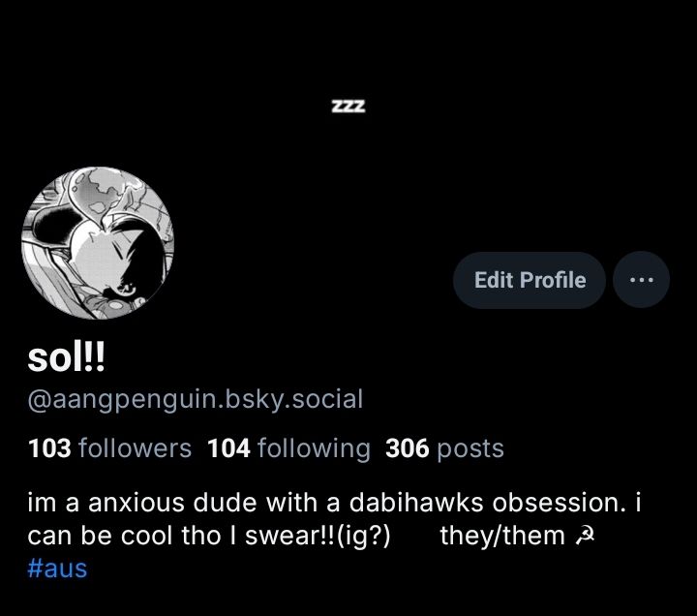The width and height of the screenshot is (697, 616).
Task: Click the @aangpenguin.bsky.social handle
Action: (x=196, y=399)
